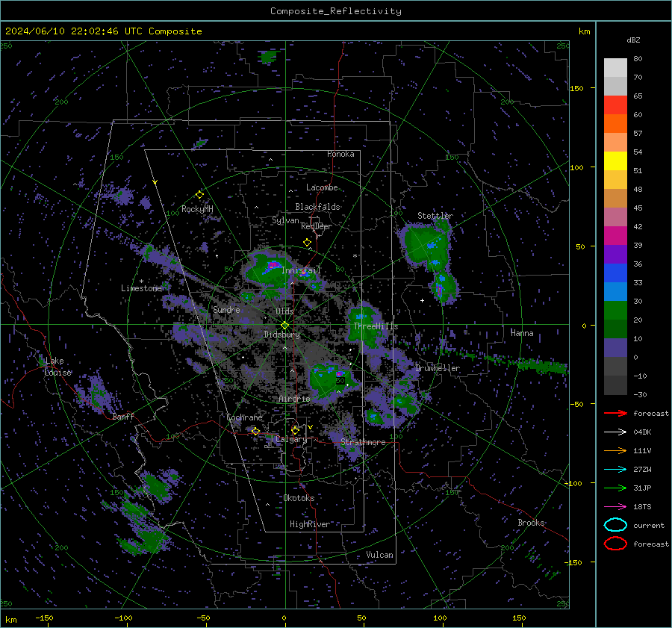Click the Blackfalds town label
Screen dimensions: 672x628
tap(317, 207)
